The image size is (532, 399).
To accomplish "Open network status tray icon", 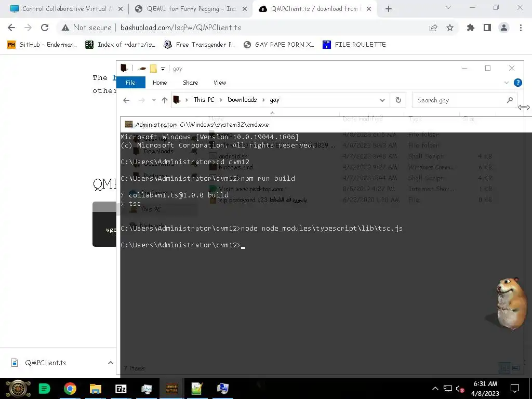I will [447, 389].
